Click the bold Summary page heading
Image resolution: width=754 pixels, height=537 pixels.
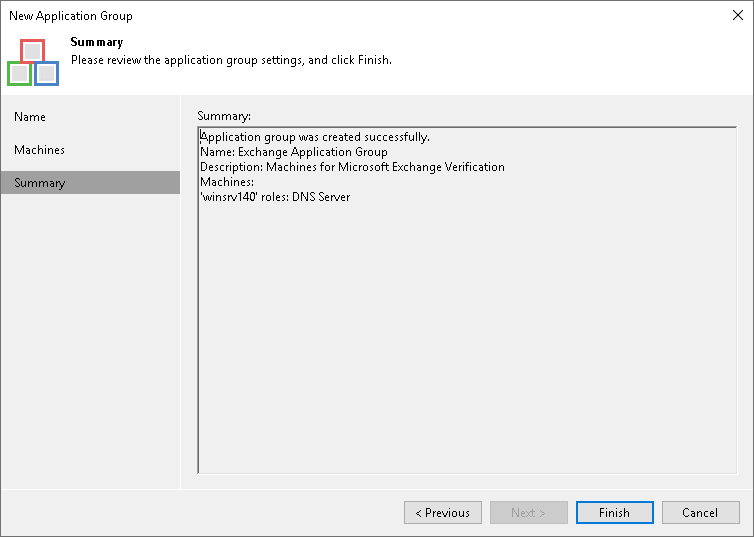(x=97, y=42)
